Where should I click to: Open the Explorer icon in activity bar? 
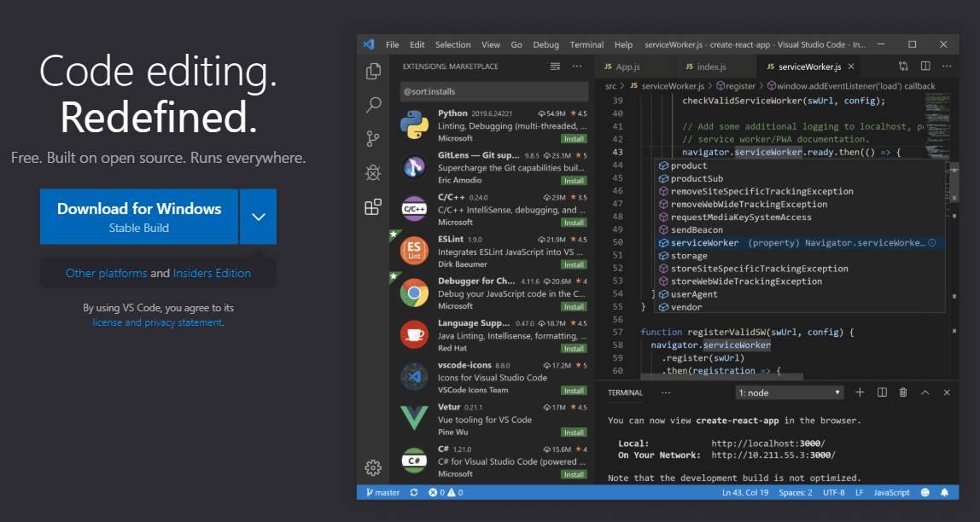point(373,72)
